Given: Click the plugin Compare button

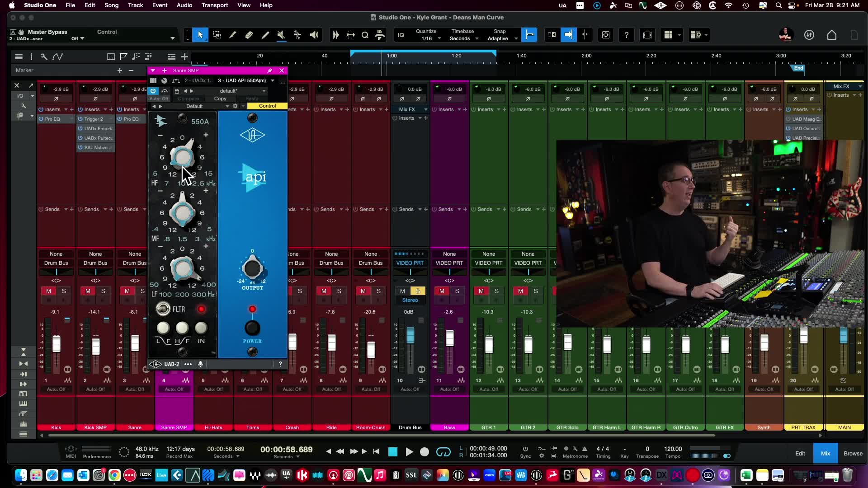Looking at the screenshot, I should coord(189,99).
